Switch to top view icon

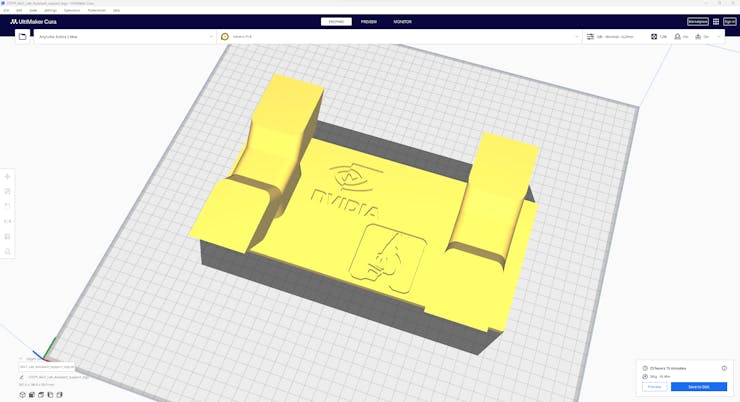(x=41, y=395)
